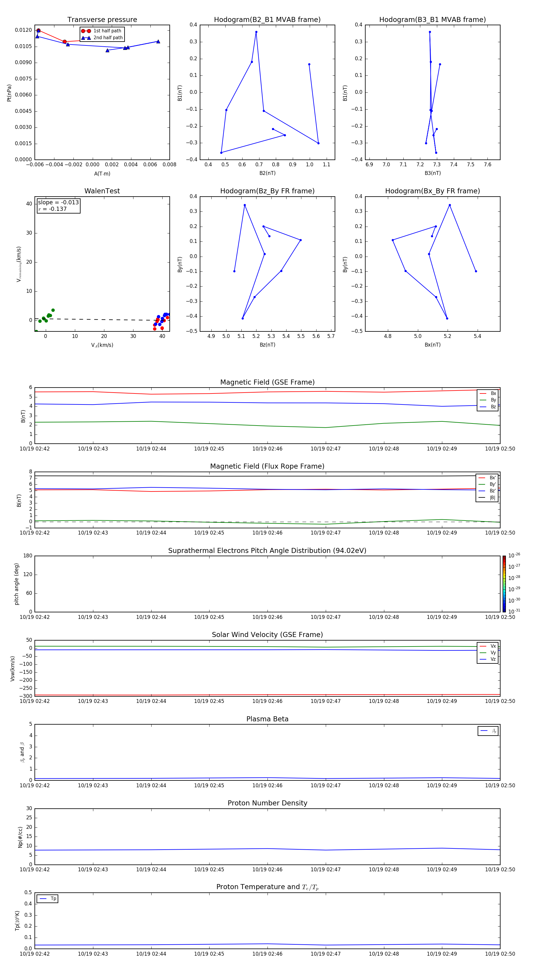Viewport: 535px width, 980px height.
Task: Click the pitch angle color bar
Action: tap(504, 584)
